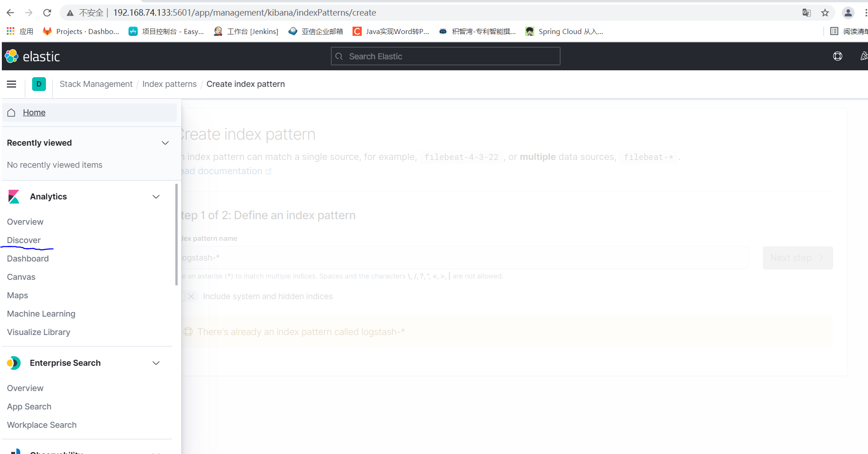The image size is (868, 454).
Task: Open the Projects Dashboard GitLab bookmark
Action: (x=81, y=31)
